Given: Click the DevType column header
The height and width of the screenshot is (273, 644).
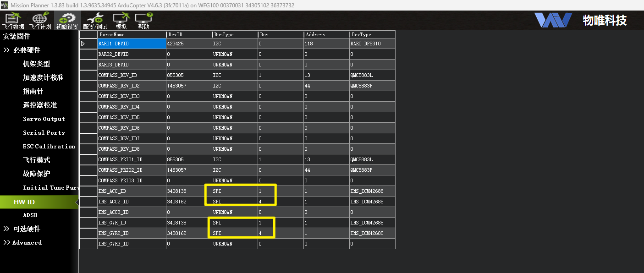Looking at the screenshot, I should [x=372, y=34].
